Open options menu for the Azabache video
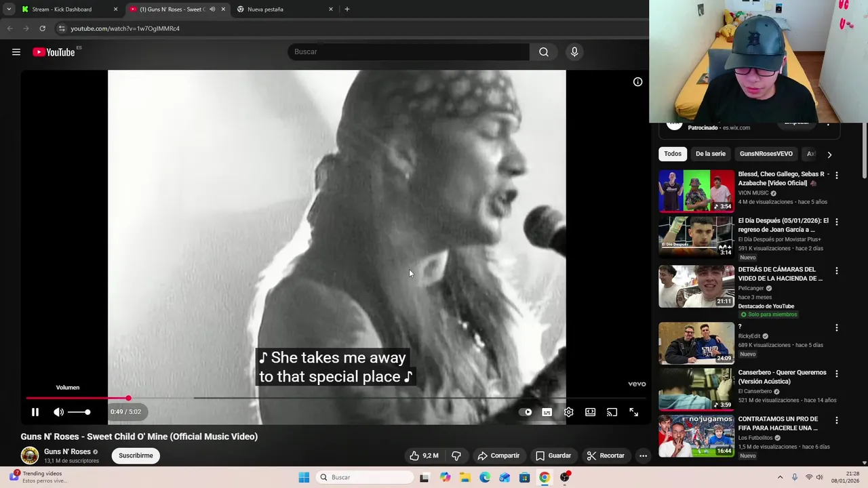Image resolution: width=868 pixels, height=488 pixels. tap(836, 176)
